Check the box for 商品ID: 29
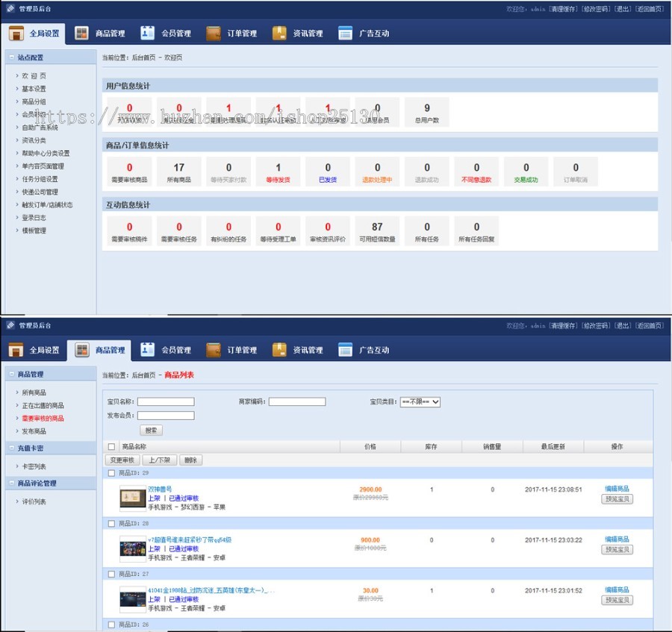The image size is (672, 632). coord(111,473)
